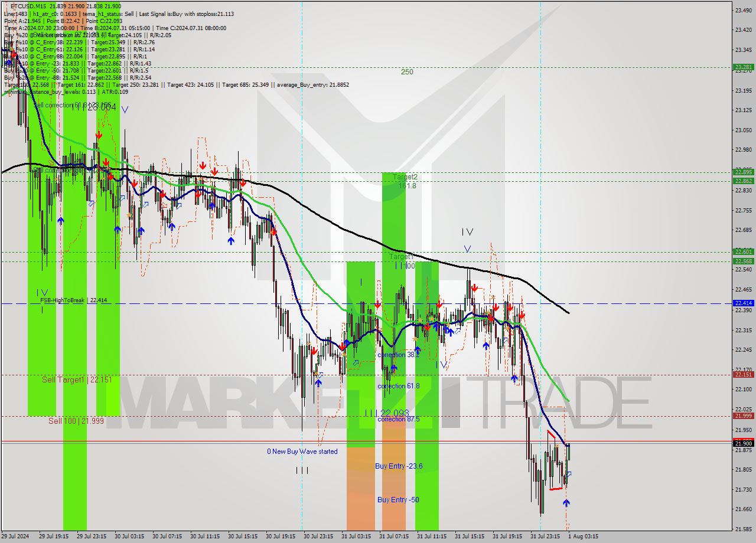Click the 22.755 price axis value

[742, 210]
